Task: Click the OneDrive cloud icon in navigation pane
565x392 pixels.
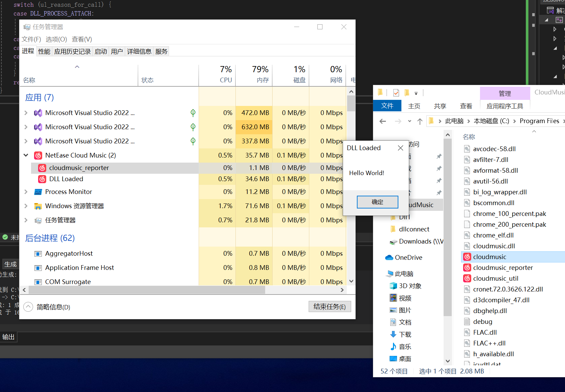Action: point(389,258)
